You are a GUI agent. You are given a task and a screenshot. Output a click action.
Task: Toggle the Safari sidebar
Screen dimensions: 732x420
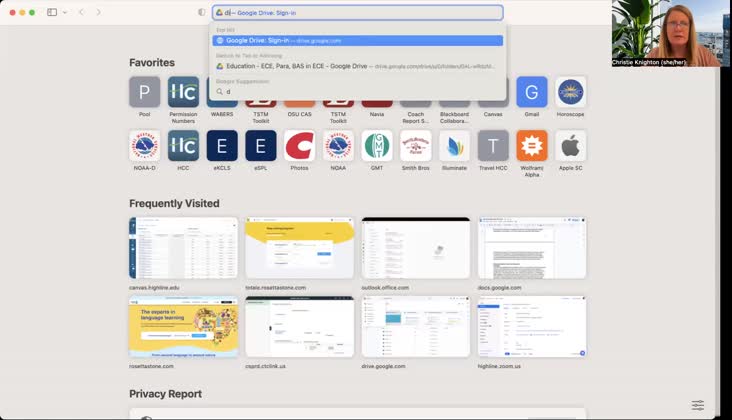pyautogui.click(x=51, y=12)
